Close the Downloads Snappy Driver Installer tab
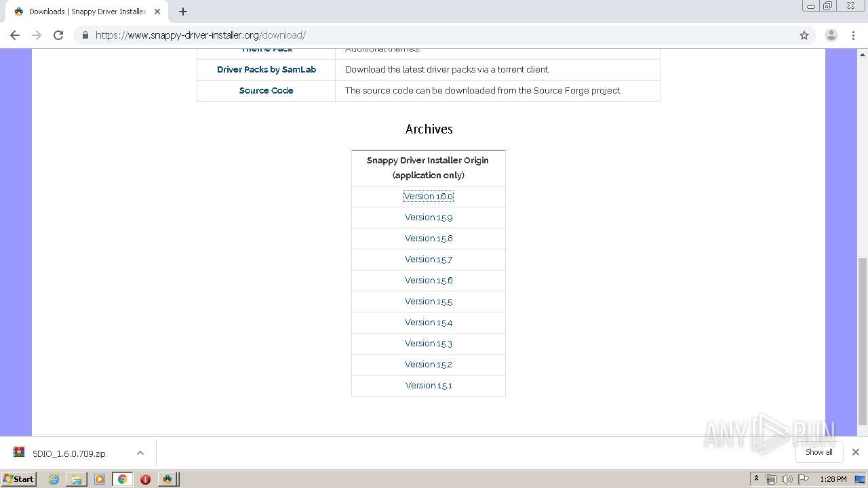Image resolution: width=868 pixels, height=488 pixels. point(157,12)
